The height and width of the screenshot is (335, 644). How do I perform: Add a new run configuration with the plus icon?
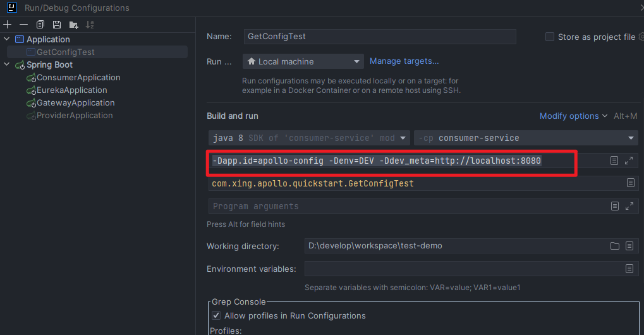(7, 25)
